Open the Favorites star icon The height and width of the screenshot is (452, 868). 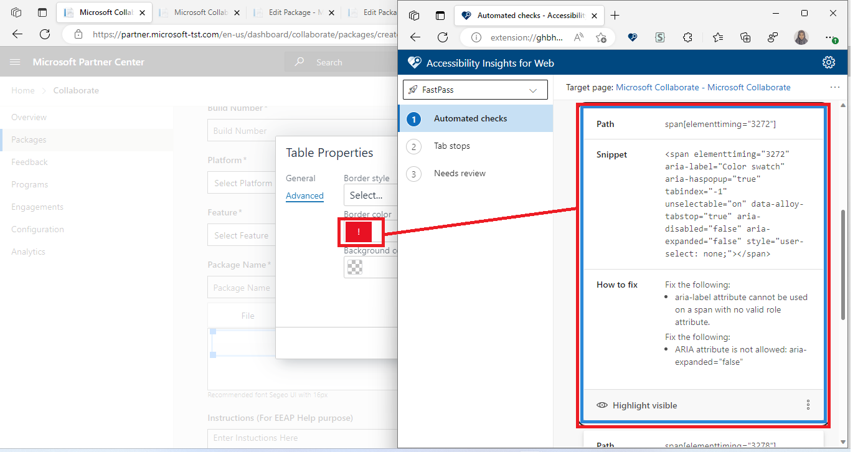pyautogui.click(x=718, y=37)
